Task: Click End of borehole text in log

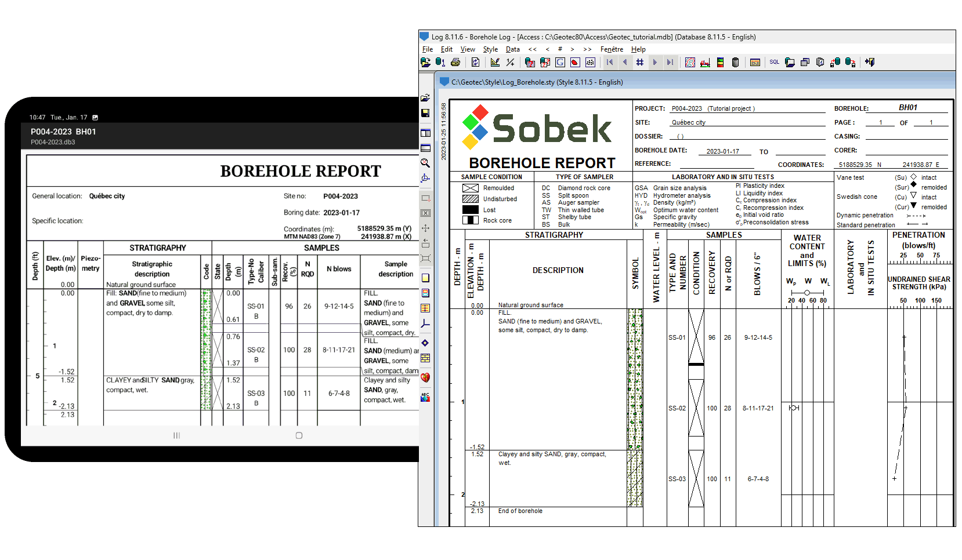Action: (x=520, y=511)
